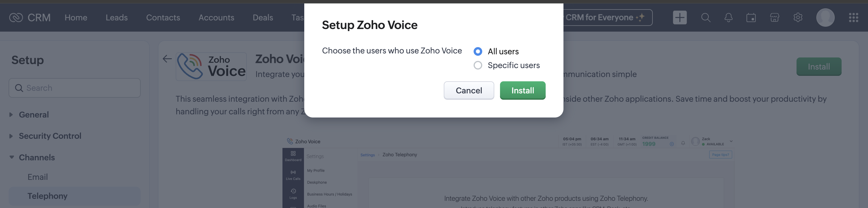The height and width of the screenshot is (208, 868).
Task: Select the All users radio option
Action: coord(477,52)
